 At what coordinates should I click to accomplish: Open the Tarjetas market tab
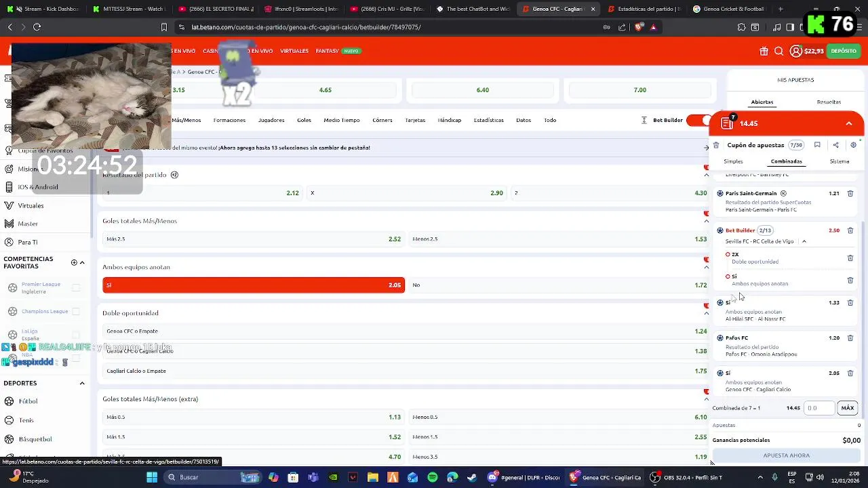point(415,120)
